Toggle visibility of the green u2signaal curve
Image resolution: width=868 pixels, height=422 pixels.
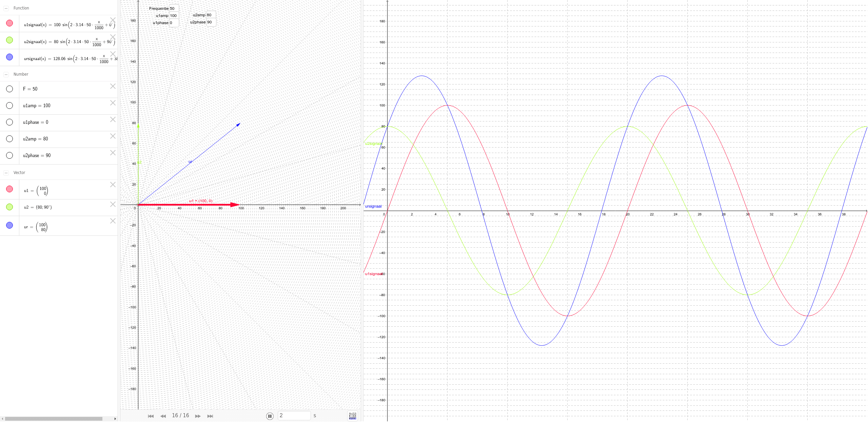[x=9, y=40]
